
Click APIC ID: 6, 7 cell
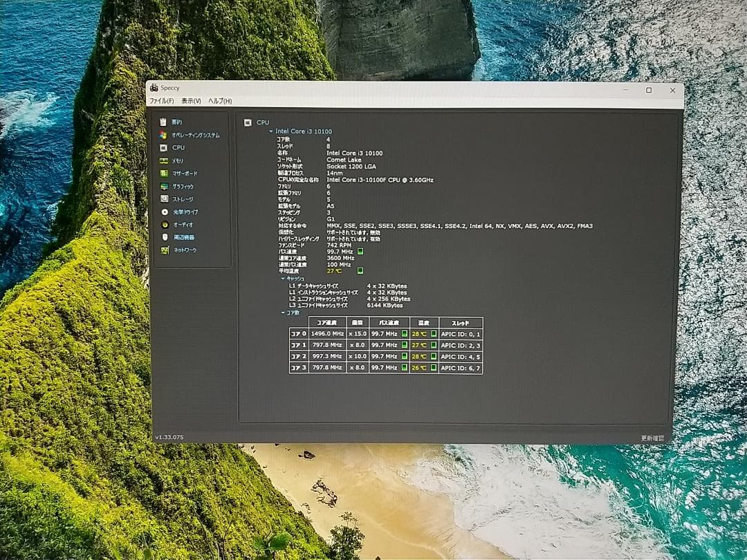461,368
